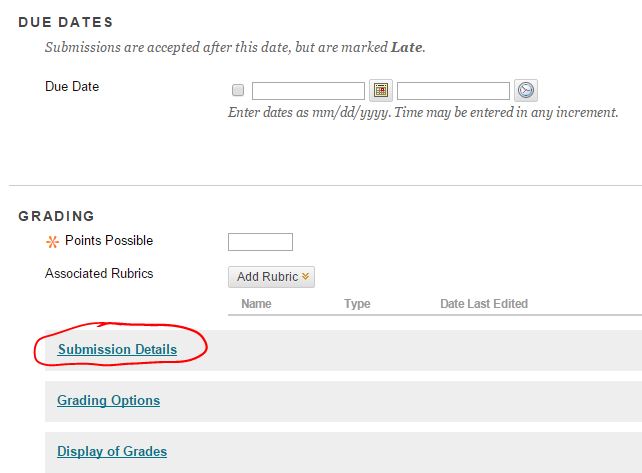
Task: Enable the Due Date checkbox
Action: click(238, 90)
